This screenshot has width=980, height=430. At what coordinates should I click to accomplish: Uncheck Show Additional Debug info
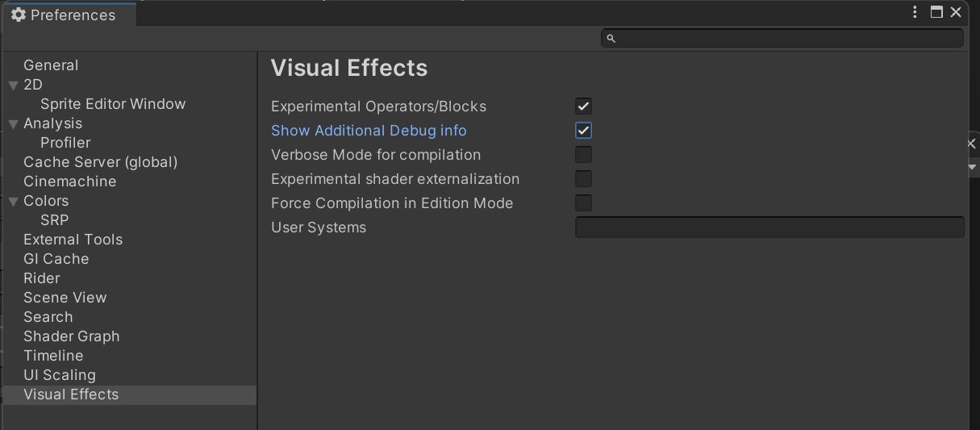pyautogui.click(x=583, y=131)
